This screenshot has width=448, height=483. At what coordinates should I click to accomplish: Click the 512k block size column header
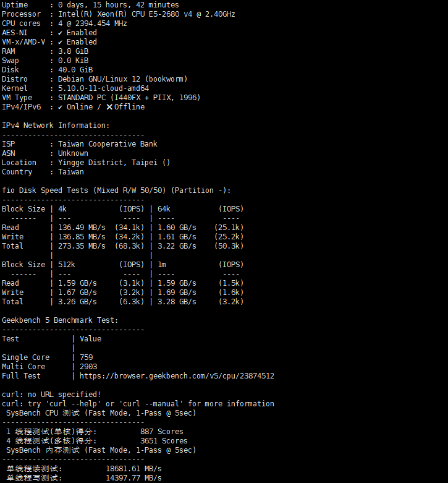tap(66, 265)
